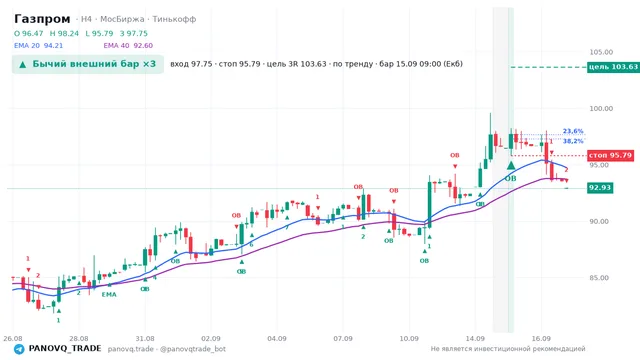Screen dimensions: 640x360
Task: Click the 90.00 price axis label
Action: click(x=599, y=221)
